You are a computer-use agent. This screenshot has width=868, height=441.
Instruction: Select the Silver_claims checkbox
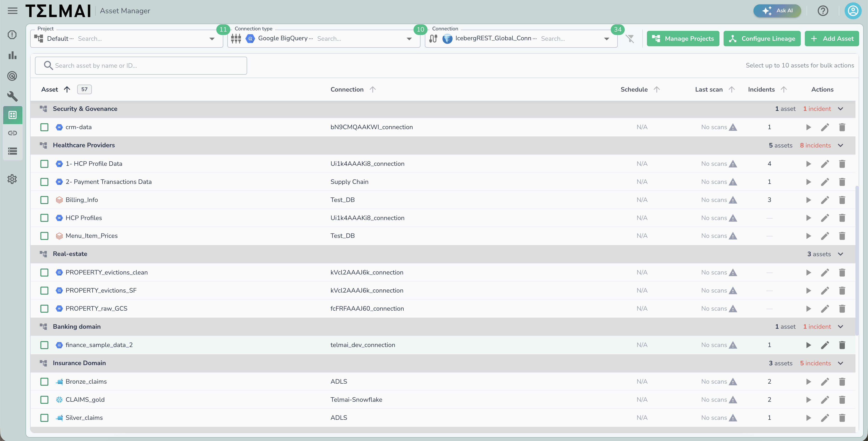click(44, 418)
